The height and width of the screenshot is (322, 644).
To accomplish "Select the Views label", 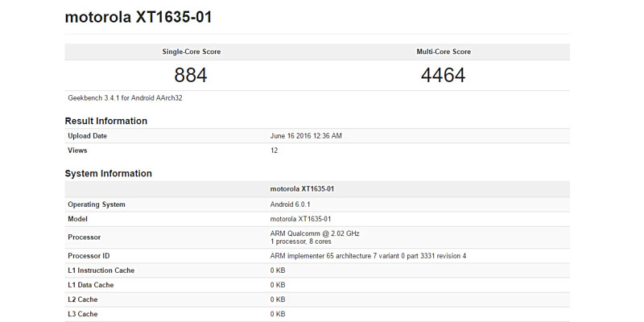I will coord(77,151).
